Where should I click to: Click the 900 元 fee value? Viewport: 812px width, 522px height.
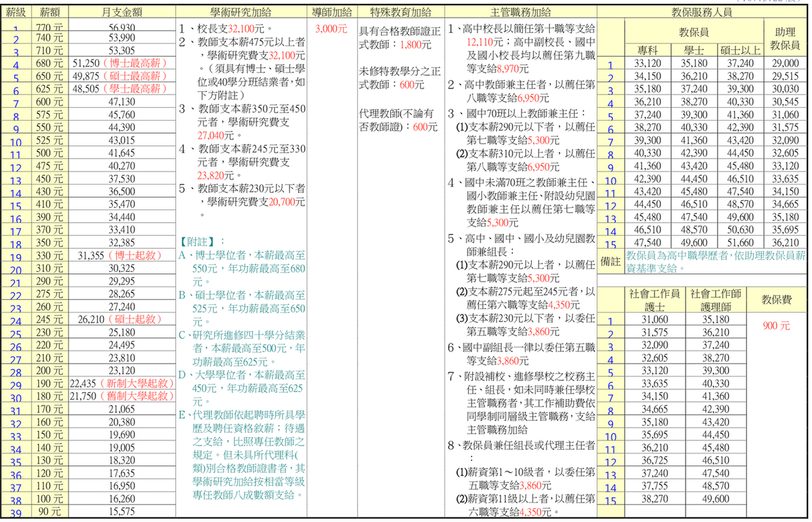click(x=776, y=326)
